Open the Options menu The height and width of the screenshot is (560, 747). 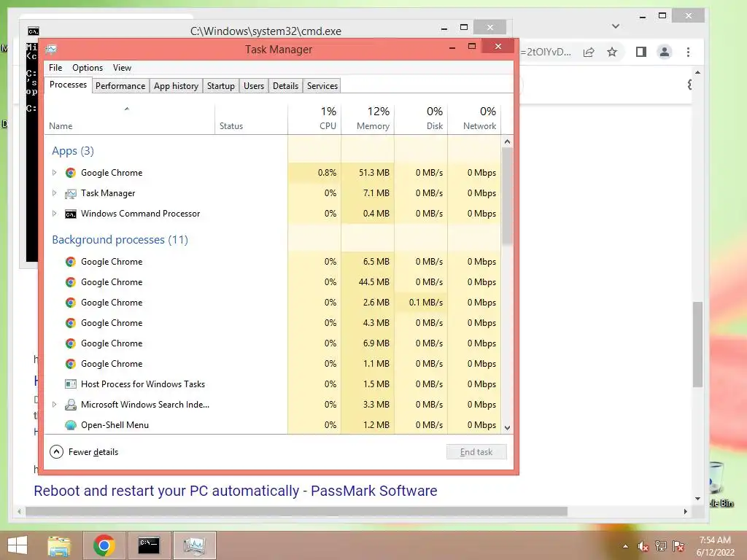click(x=88, y=68)
